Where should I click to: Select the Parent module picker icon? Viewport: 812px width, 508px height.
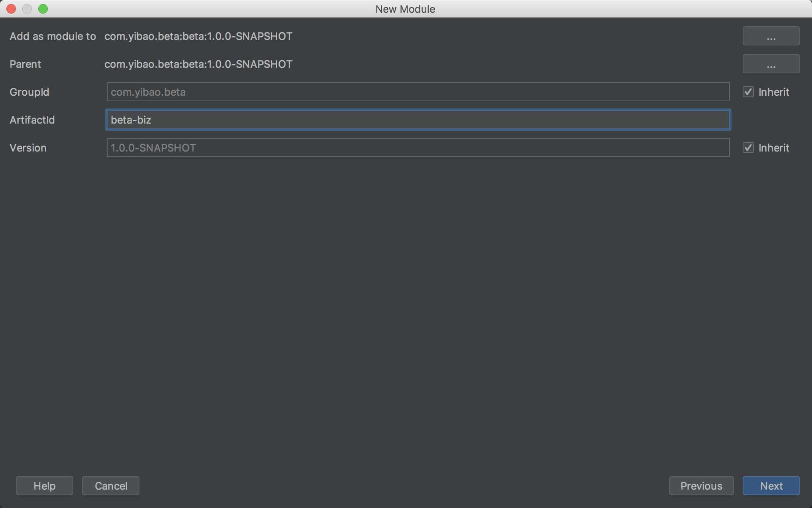coord(771,64)
